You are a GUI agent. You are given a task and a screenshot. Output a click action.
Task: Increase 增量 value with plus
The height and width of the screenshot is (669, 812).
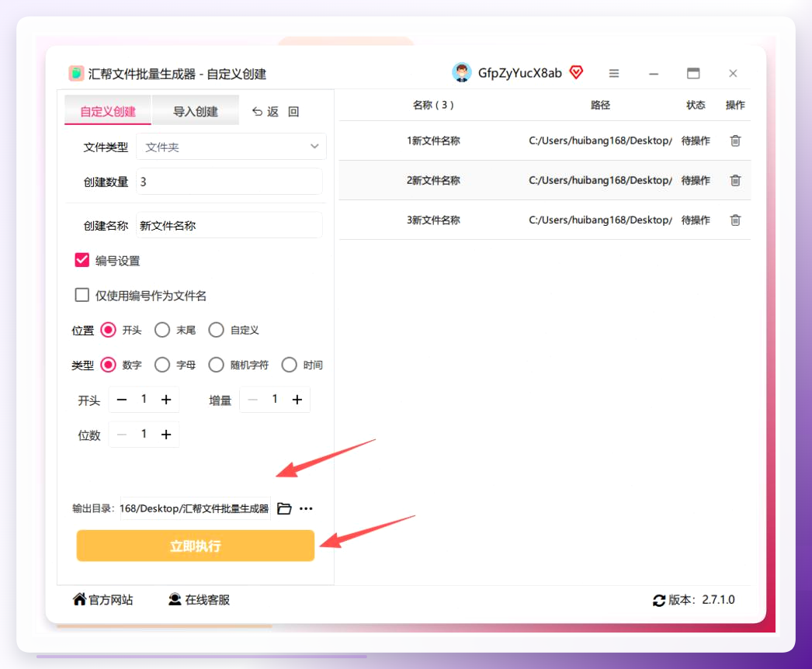click(x=297, y=399)
